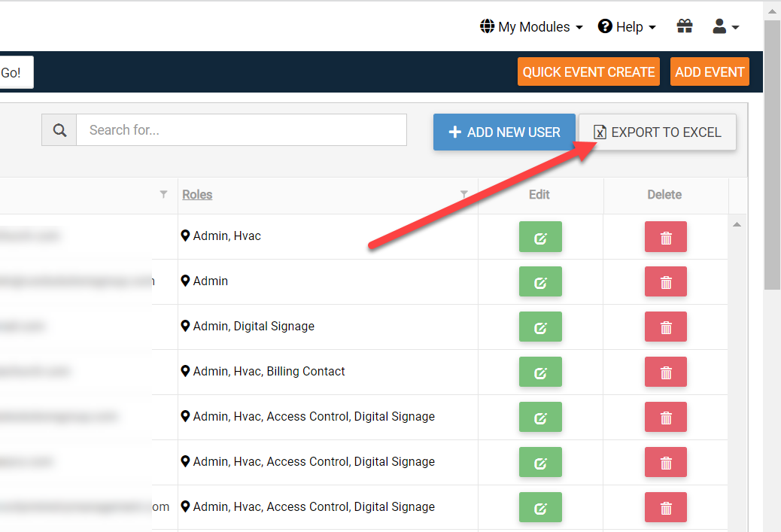
Task: Click the filter icon in Roles column
Action: [464, 194]
